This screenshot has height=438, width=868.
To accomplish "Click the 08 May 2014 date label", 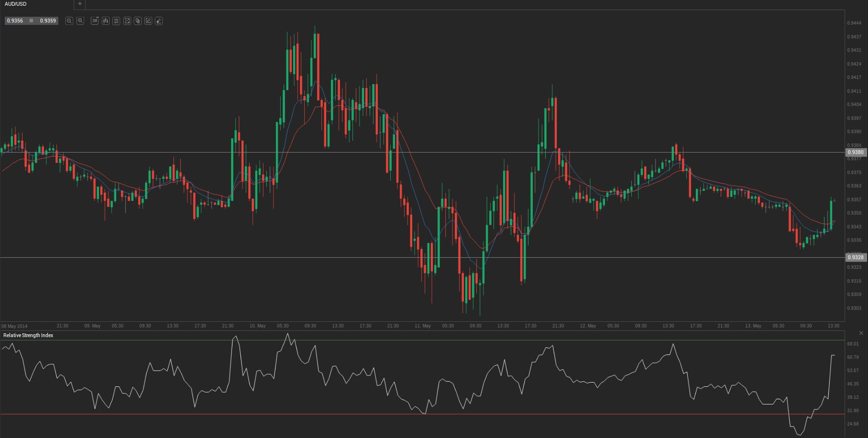I will (14, 326).
